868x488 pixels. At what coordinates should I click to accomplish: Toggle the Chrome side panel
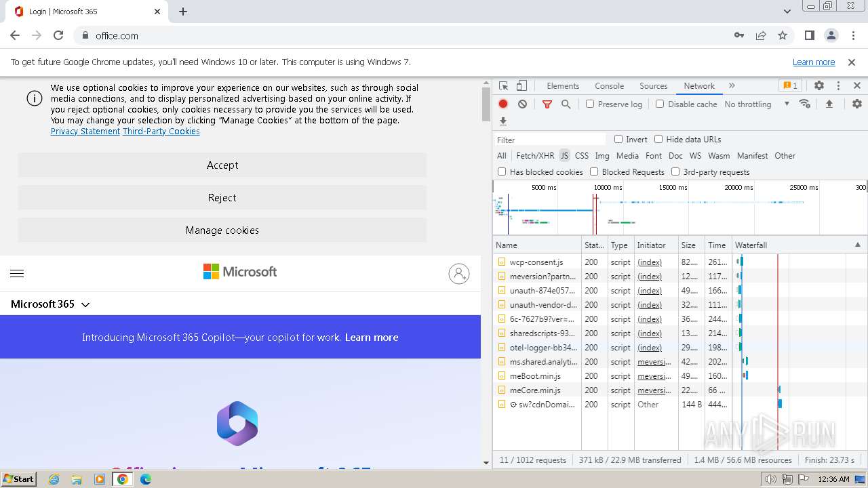coord(809,35)
